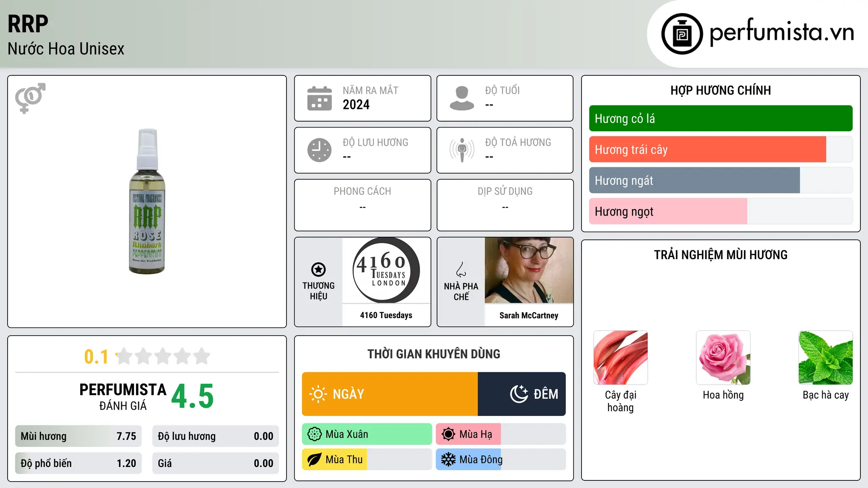Click the star rating icons next to 0.1
This screenshot has width=868, height=488.
(x=163, y=356)
